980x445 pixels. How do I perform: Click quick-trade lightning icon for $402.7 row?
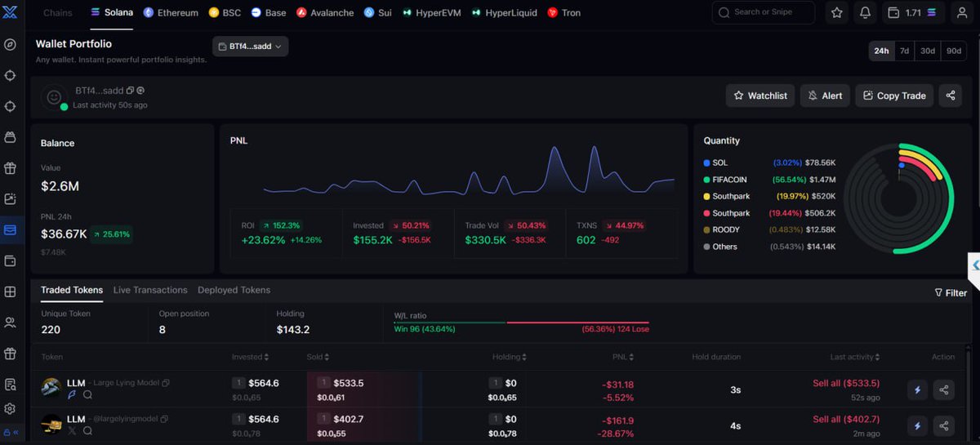point(917,425)
